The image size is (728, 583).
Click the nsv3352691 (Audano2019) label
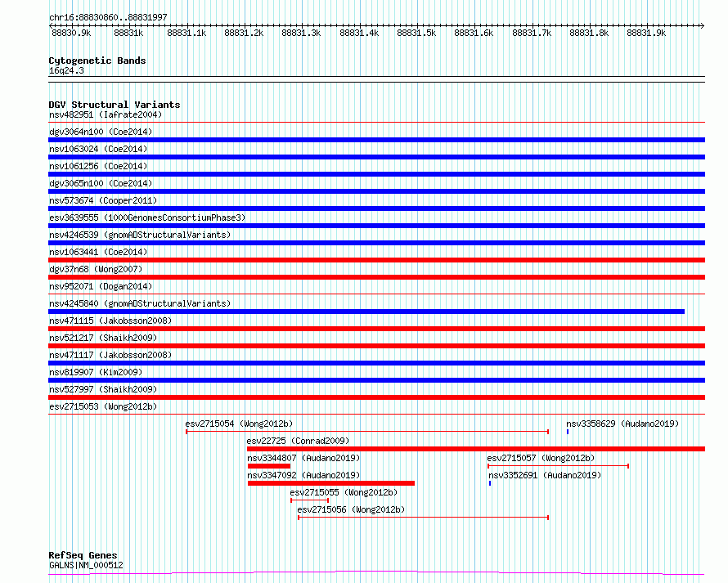[545, 475]
